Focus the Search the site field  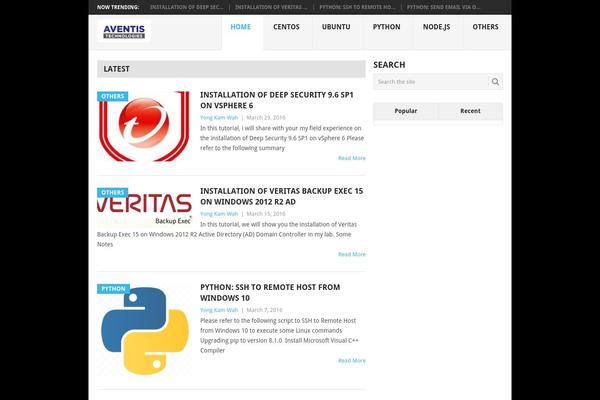431,82
